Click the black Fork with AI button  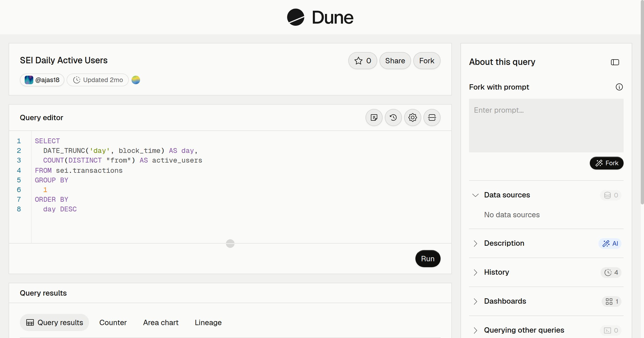click(x=607, y=163)
